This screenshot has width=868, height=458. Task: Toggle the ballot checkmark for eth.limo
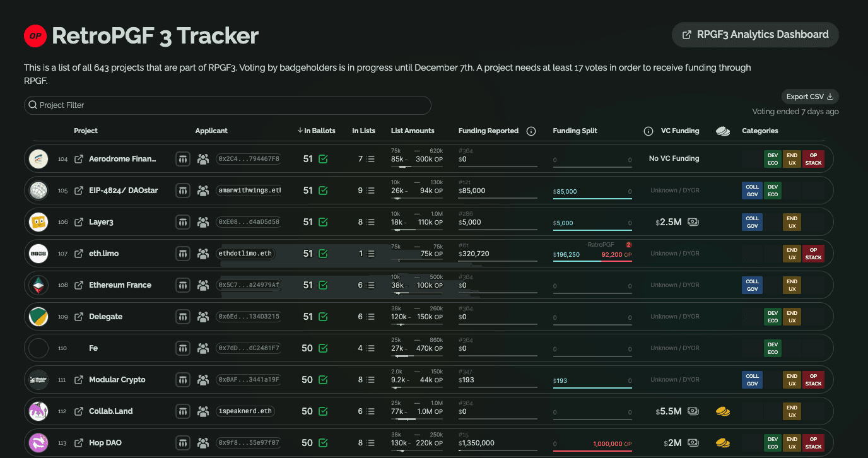click(323, 254)
